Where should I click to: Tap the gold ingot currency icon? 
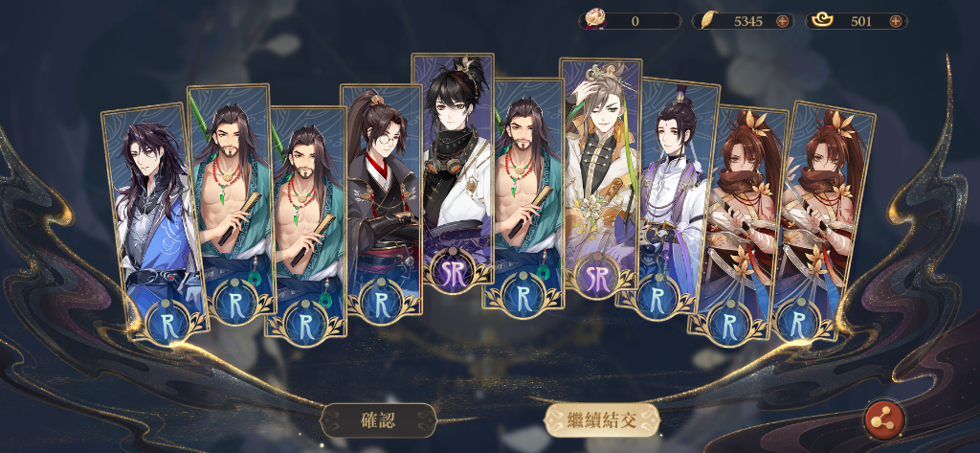pyautogui.click(x=822, y=21)
